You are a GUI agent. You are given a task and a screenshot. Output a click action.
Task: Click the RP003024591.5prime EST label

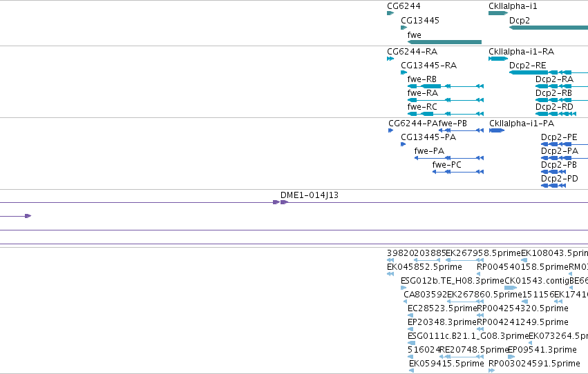tap(534, 364)
